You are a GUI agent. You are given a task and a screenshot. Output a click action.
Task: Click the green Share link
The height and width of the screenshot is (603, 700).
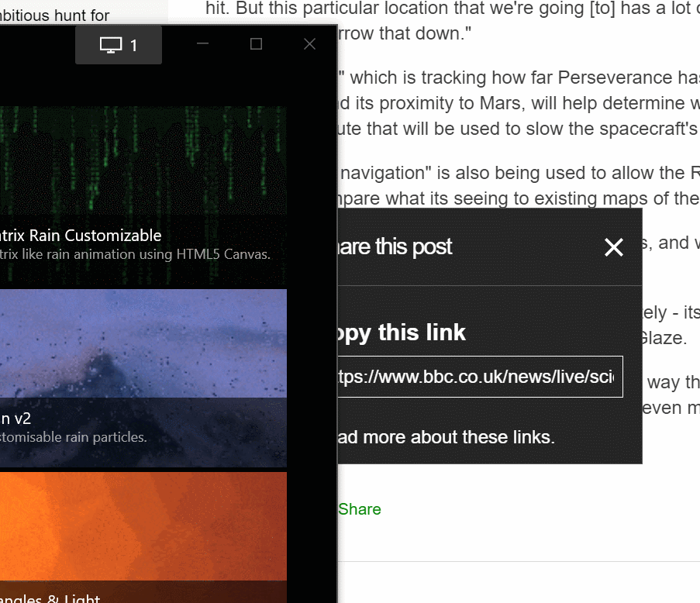click(360, 509)
